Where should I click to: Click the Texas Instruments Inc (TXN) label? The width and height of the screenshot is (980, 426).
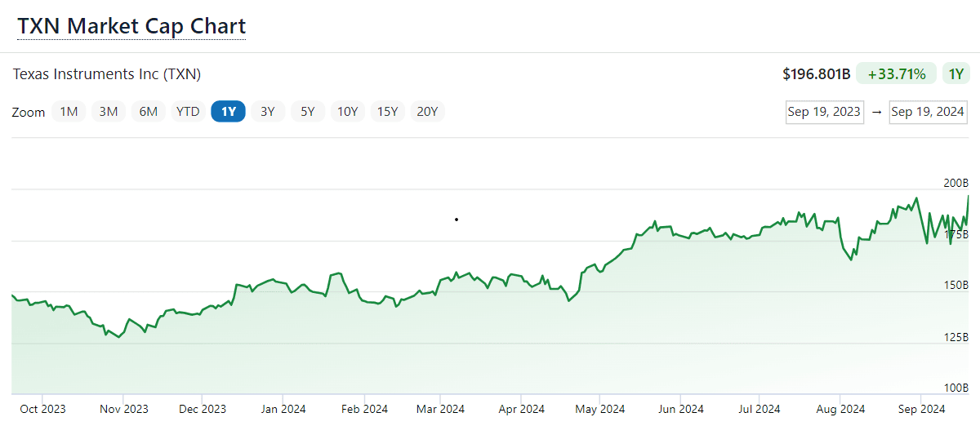(107, 74)
